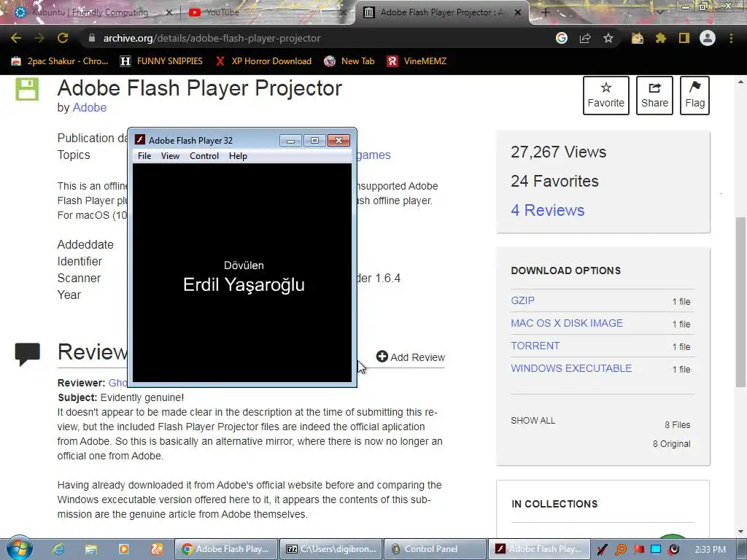Download the MAC OS X DISK IMAGE
747x560 pixels.
[x=566, y=323]
